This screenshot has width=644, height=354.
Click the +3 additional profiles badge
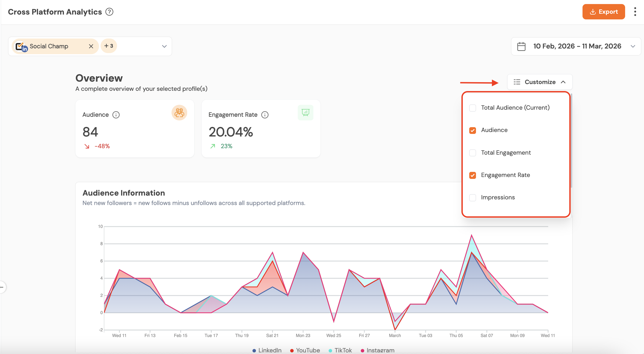109,46
